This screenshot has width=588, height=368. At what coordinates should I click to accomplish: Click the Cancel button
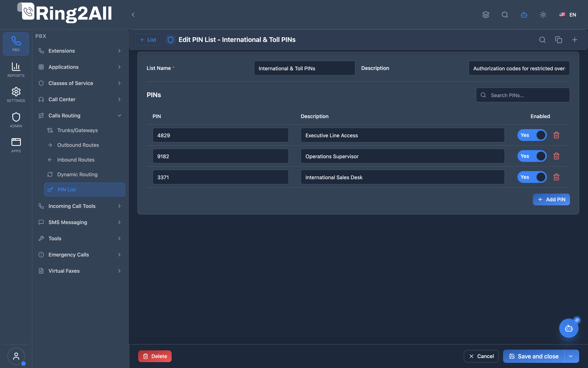(x=481, y=356)
